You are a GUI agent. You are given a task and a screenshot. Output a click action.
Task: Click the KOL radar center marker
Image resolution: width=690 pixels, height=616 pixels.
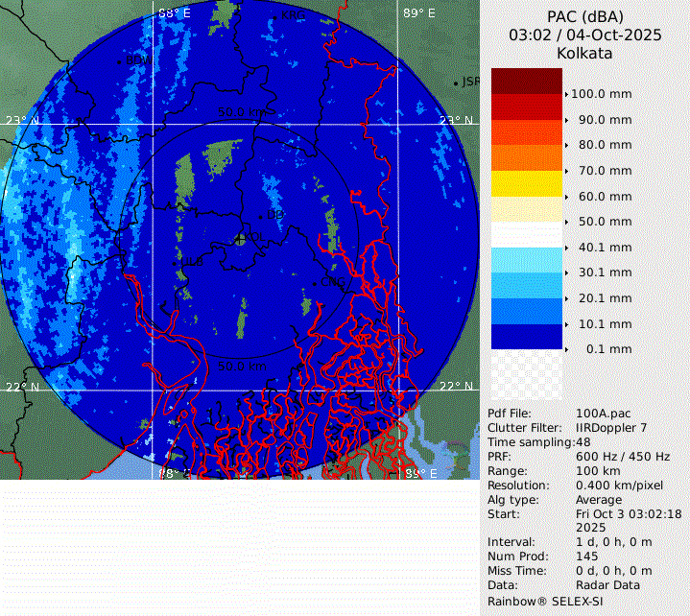point(240,238)
